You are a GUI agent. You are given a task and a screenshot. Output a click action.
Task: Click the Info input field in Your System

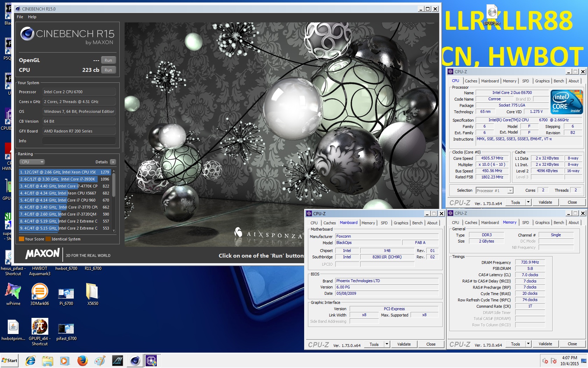[x=79, y=141]
